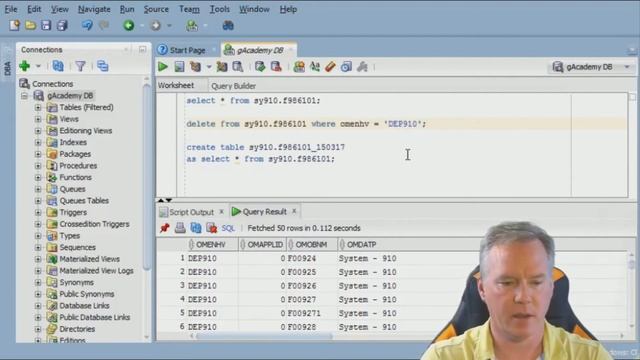Screen dimensions: 640x360
Task: Click Refresh connections icon in Connections panel
Action: [x=58, y=66]
